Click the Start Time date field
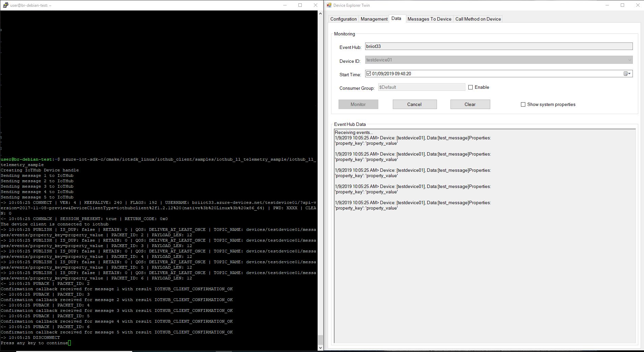This screenshot has height=352, width=644. (x=499, y=74)
